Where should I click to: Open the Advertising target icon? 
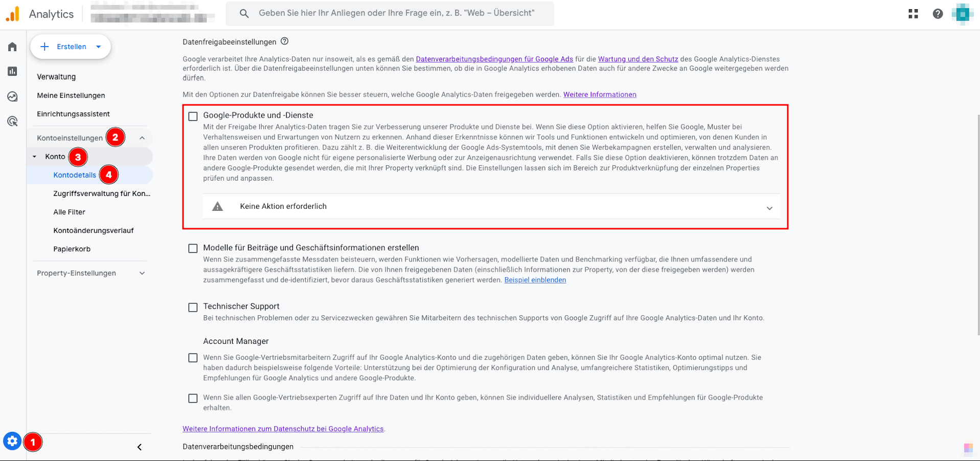[12, 121]
